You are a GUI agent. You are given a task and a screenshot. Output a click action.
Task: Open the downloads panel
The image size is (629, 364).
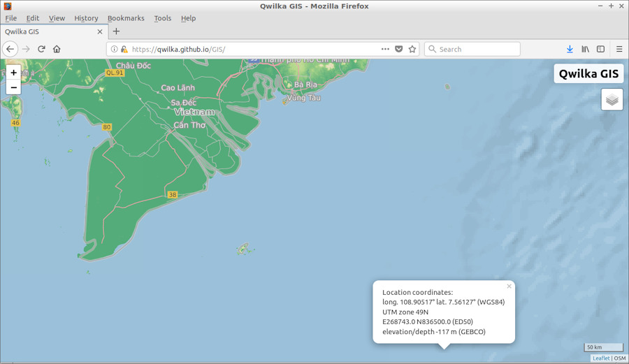coord(570,49)
